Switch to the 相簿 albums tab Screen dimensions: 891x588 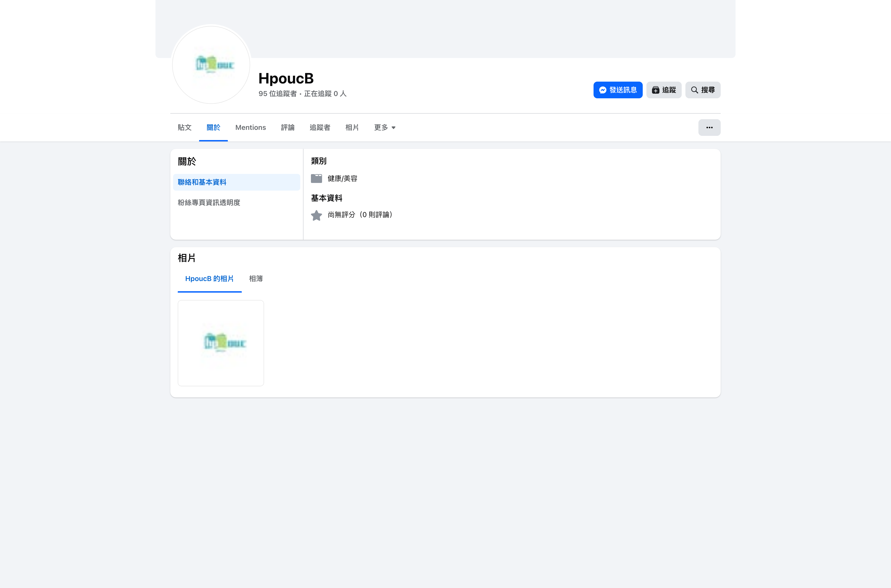[x=256, y=279]
